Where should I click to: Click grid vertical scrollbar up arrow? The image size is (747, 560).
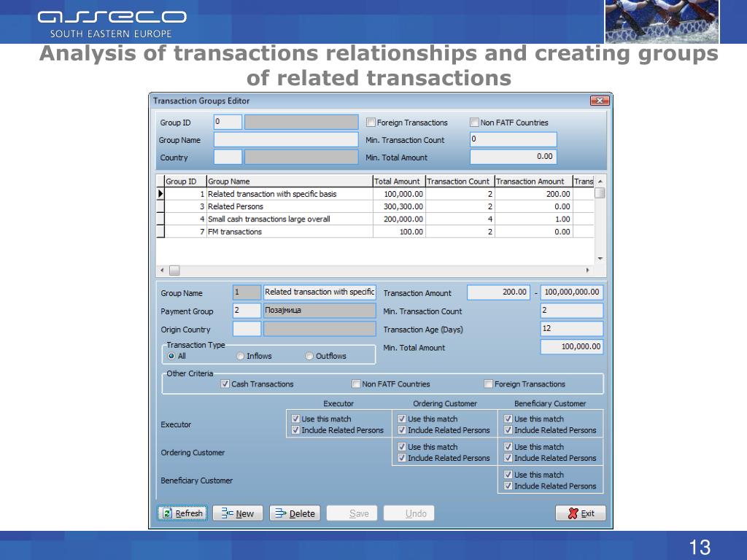tap(600, 182)
